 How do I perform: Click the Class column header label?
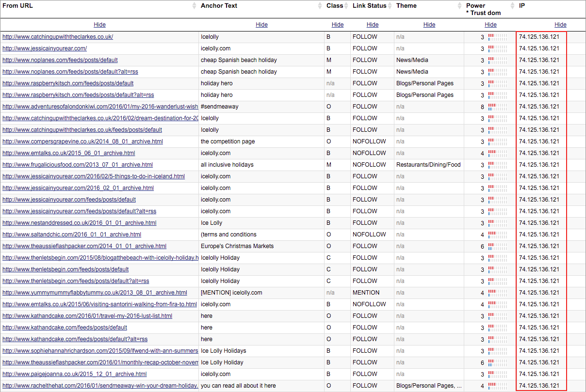pyautogui.click(x=335, y=6)
